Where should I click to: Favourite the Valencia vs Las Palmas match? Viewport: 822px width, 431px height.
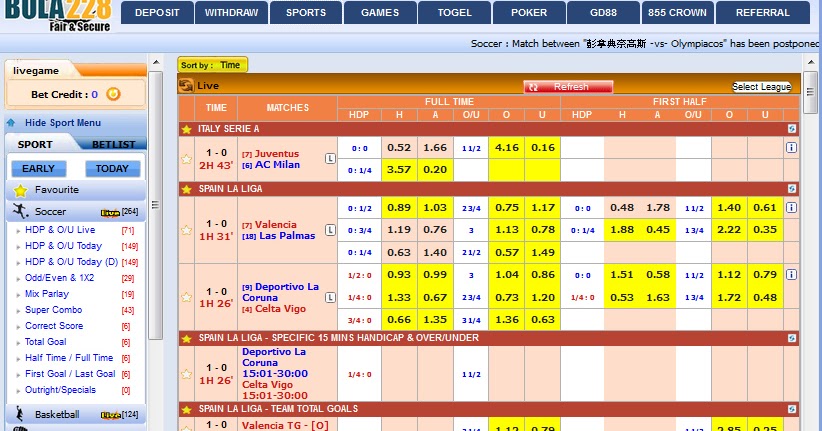[x=186, y=230]
